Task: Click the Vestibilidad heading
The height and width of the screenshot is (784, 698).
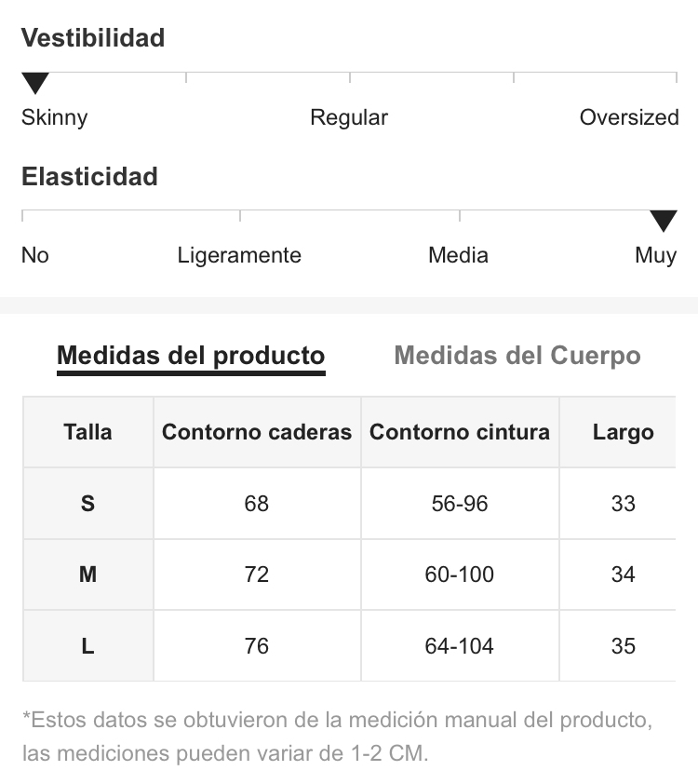Action: pos(93,38)
